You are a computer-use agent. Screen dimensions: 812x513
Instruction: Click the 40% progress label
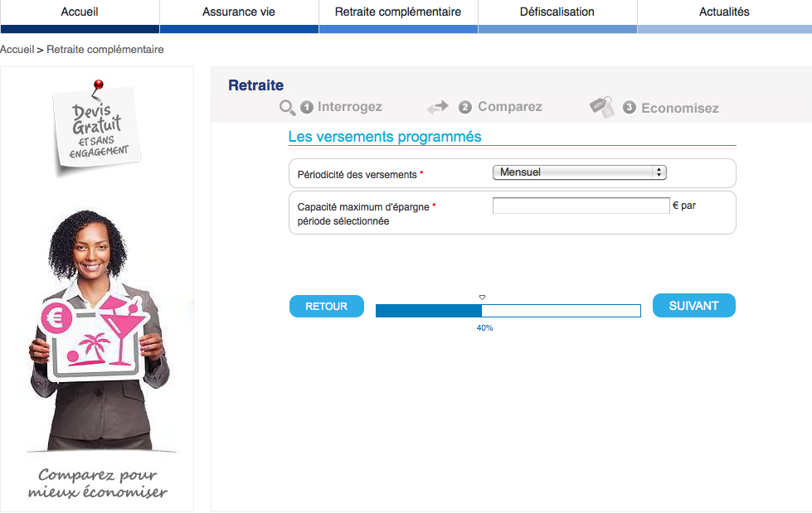pyautogui.click(x=484, y=327)
